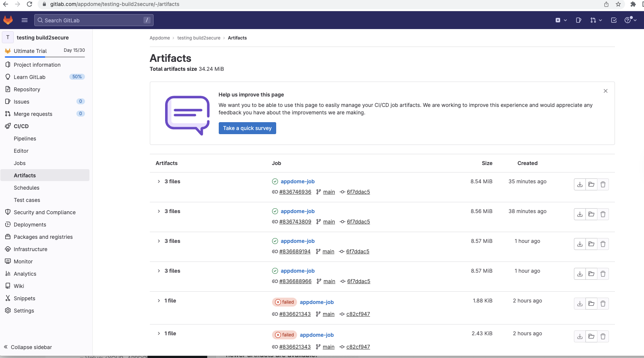Click the help question-mark icon
The width and height of the screenshot is (644, 358).
click(628, 20)
